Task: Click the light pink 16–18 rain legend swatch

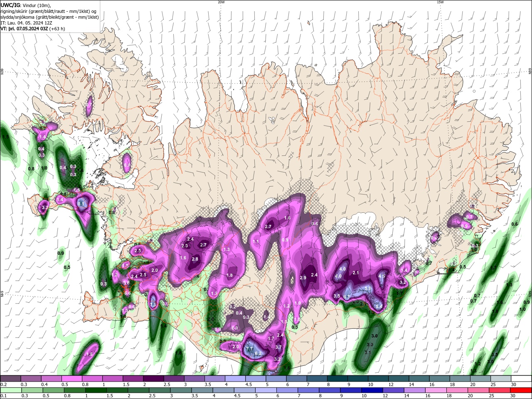Action: [x=436, y=390]
